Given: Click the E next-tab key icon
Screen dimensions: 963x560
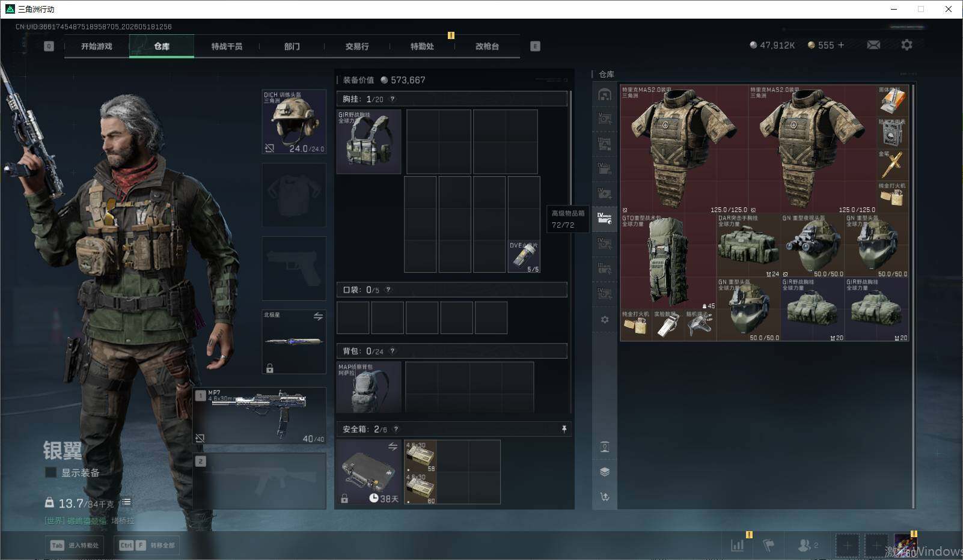Looking at the screenshot, I should pos(535,46).
